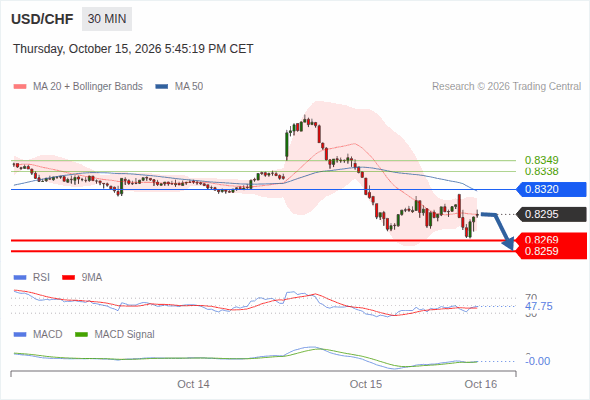
Task: Click the Oct 15 date axis label
Action: (x=366, y=384)
